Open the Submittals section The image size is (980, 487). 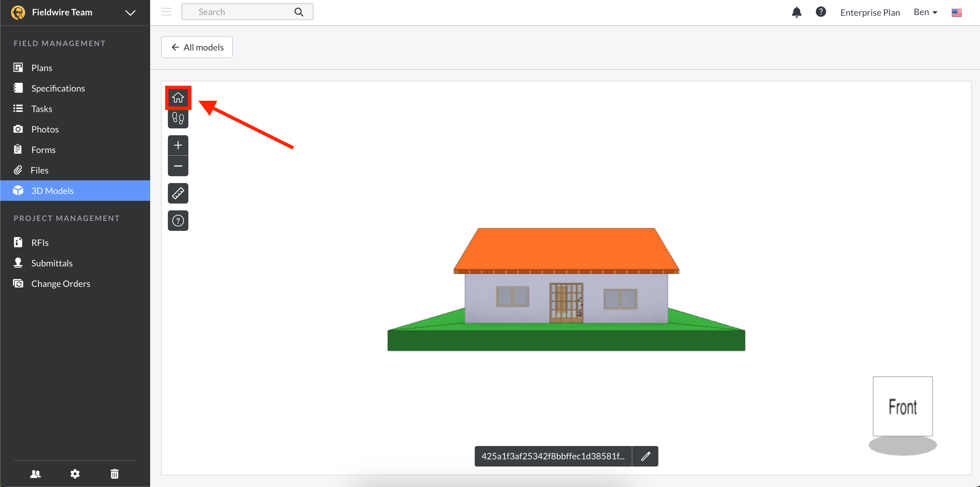[52, 263]
